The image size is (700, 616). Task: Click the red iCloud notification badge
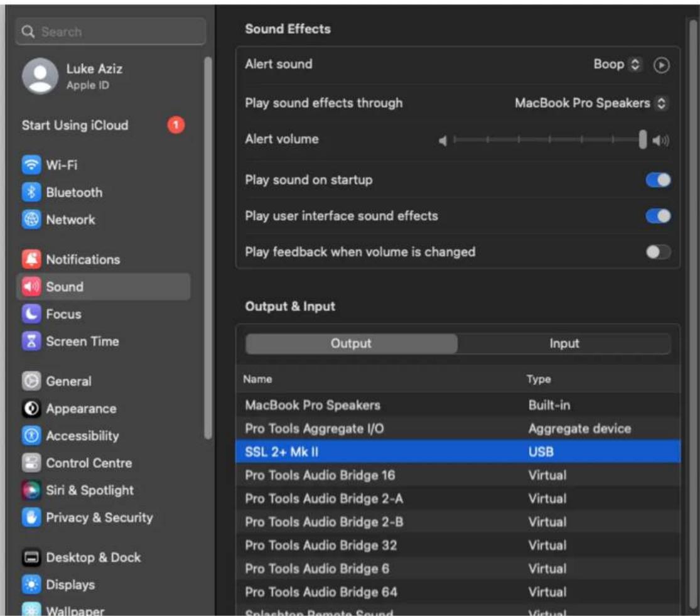[x=176, y=125]
